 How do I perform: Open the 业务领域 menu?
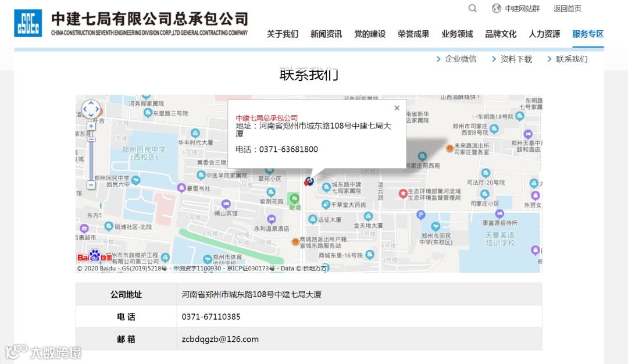[x=458, y=34]
